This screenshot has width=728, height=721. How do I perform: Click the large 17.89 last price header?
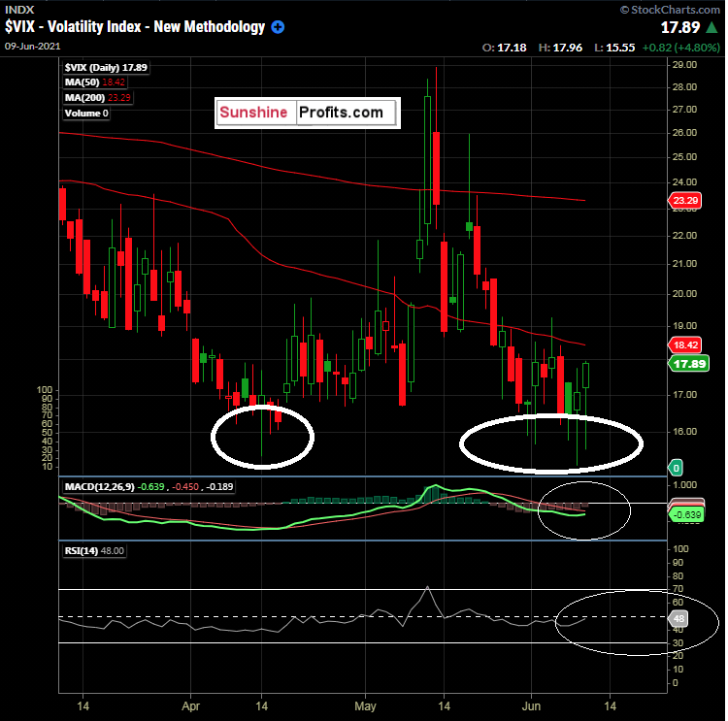(680, 27)
